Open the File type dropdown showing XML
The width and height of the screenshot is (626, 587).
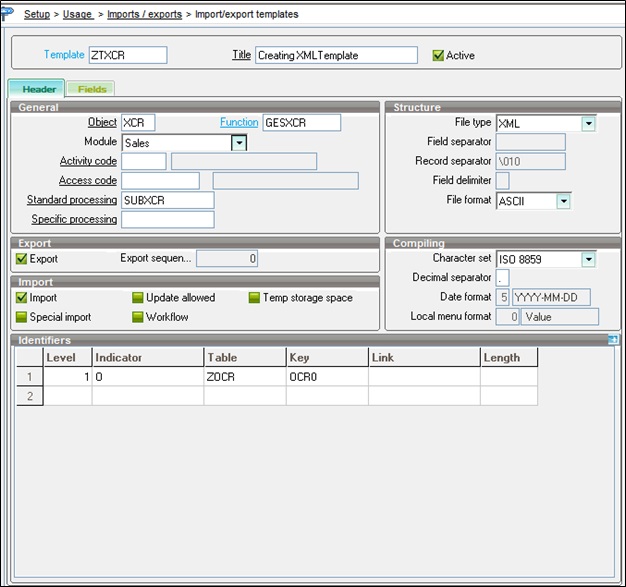(x=588, y=123)
